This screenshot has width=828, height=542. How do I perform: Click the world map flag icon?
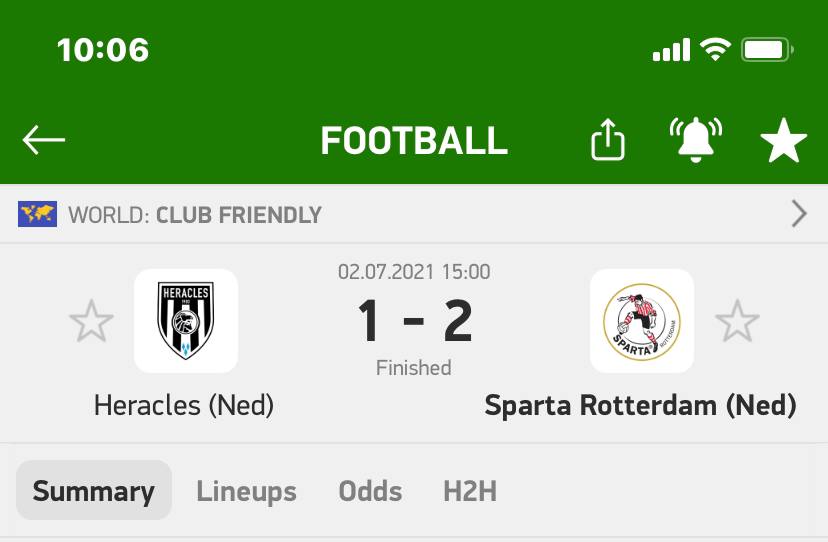(x=37, y=214)
